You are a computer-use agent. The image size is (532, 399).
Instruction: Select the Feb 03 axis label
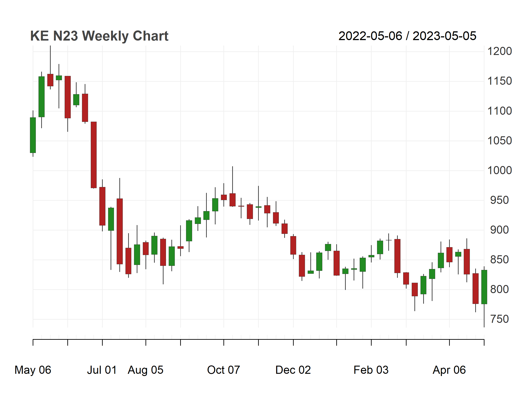pyautogui.click(x=371, y=370)
